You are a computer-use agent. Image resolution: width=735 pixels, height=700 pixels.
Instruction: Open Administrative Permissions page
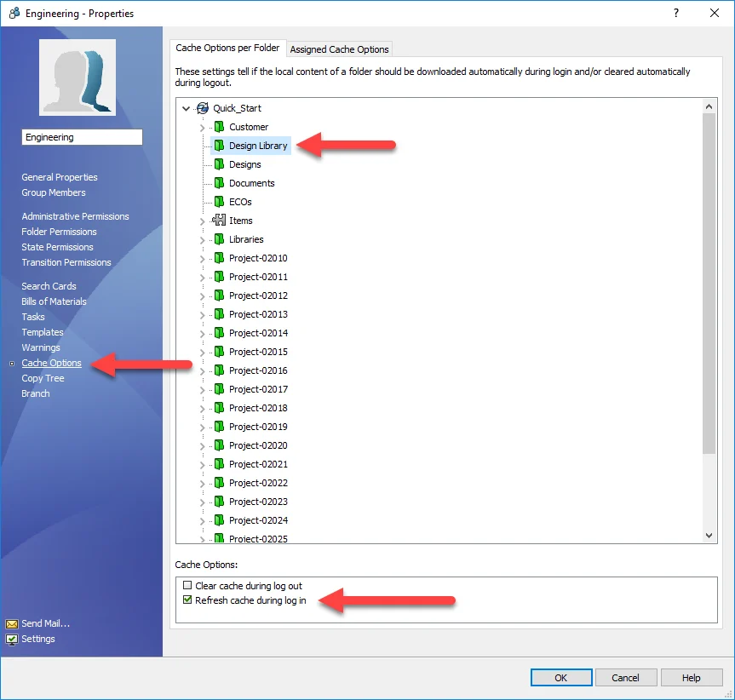pyautogui.click(x=75, y=216)
